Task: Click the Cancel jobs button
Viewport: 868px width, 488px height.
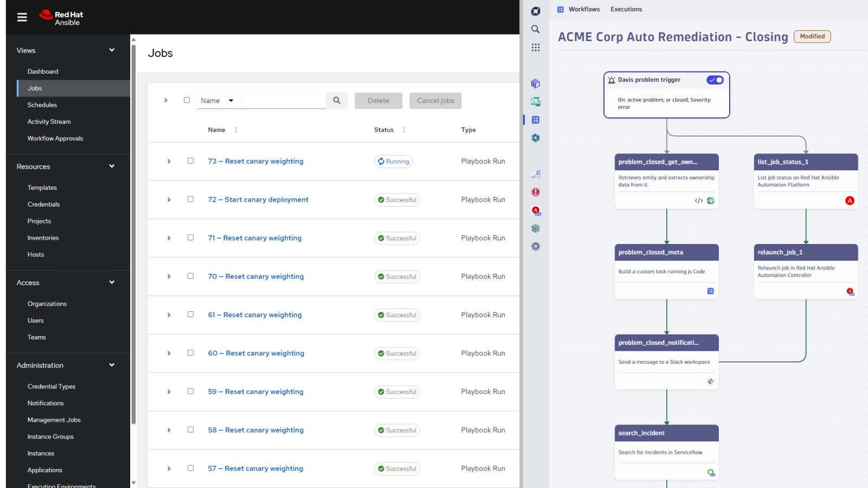Action: 435,100
